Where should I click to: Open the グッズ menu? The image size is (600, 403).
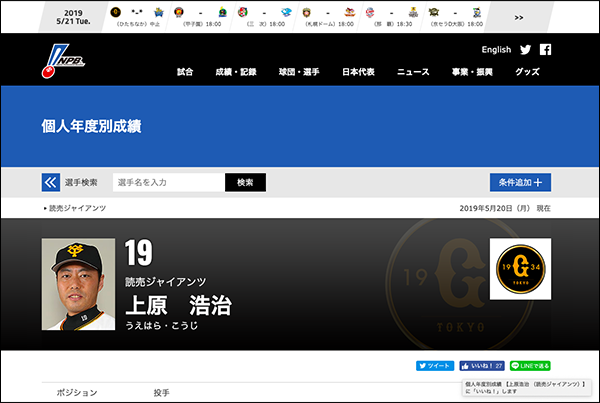click(x=527, y=72)
